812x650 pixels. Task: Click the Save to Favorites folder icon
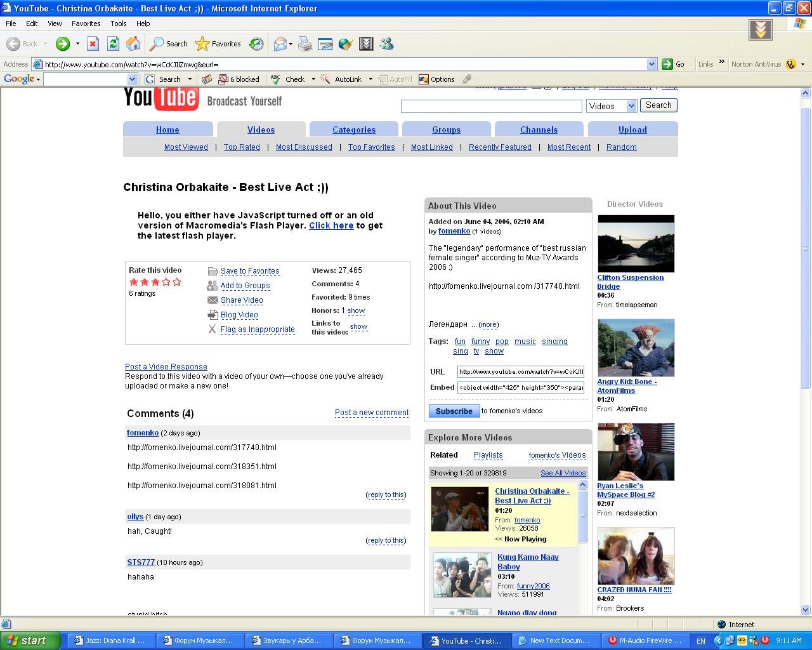tap(213, 271)
